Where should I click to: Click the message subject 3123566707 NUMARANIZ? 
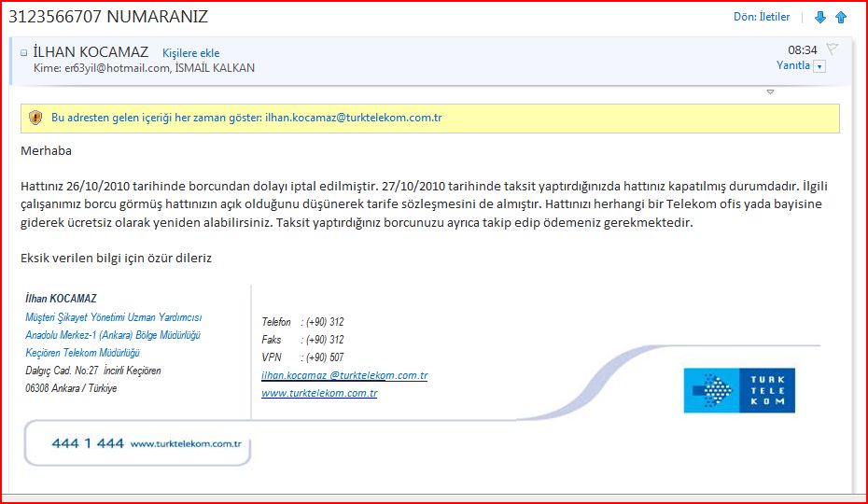click(x=108, y=17)
